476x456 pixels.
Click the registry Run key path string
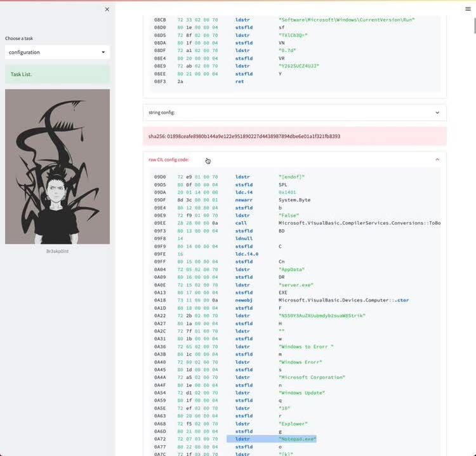click(x=347, y=20)
